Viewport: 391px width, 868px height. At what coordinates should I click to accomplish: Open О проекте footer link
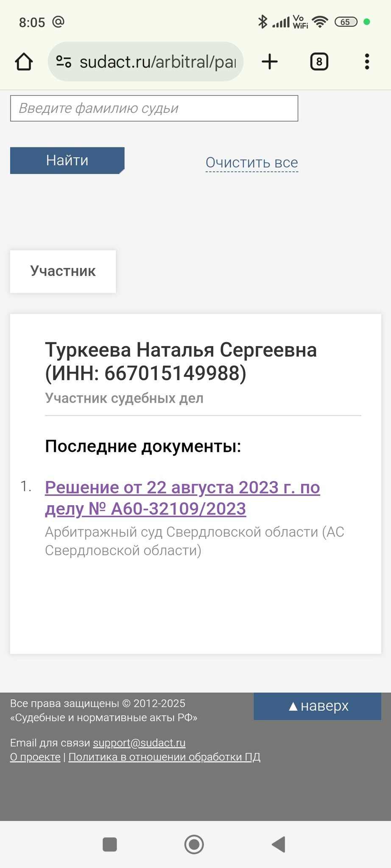35,757
